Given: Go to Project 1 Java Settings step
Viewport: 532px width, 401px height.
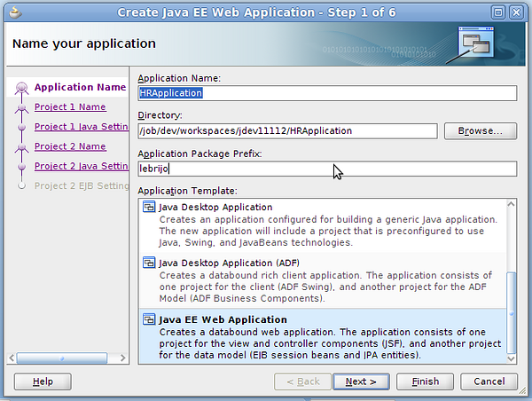Looking at the screenshot, I should click(x=82, y=127).
